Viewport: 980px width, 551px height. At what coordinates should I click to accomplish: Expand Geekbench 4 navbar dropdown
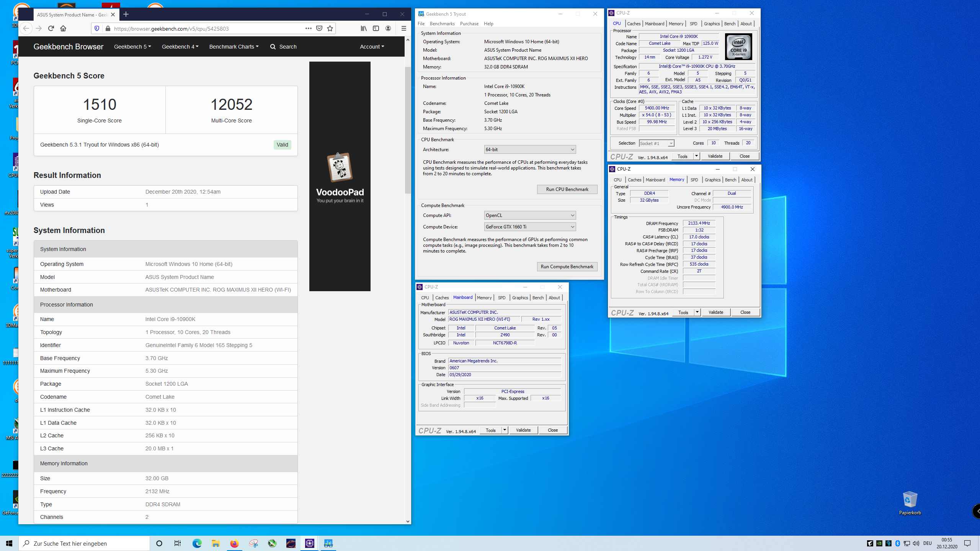click(x=180, y=47)
